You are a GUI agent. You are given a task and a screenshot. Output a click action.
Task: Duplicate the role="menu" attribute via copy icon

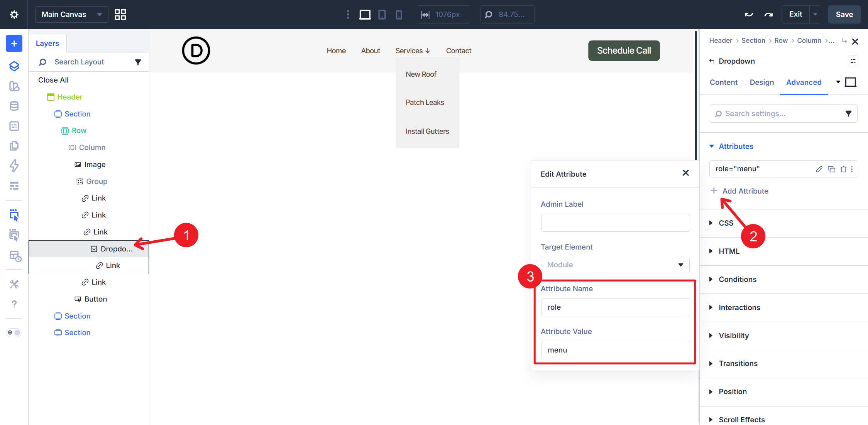coord(831,169)
